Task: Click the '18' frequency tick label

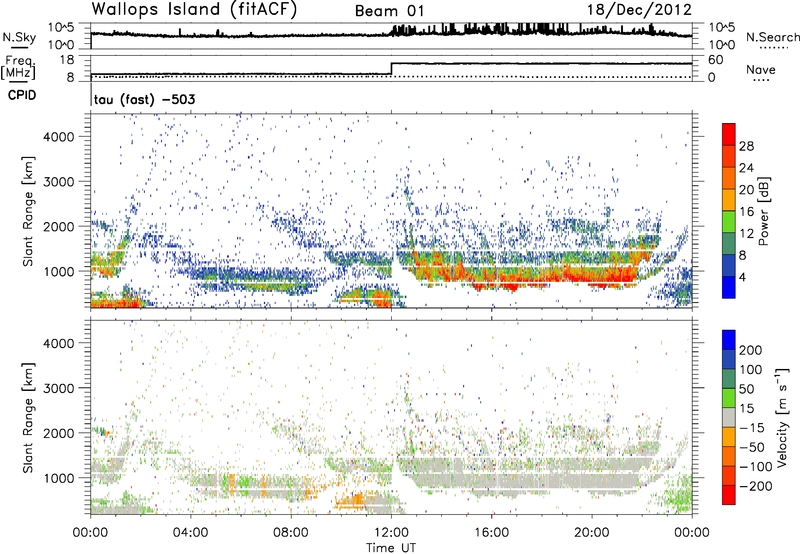Action: (x=67, y=60)
